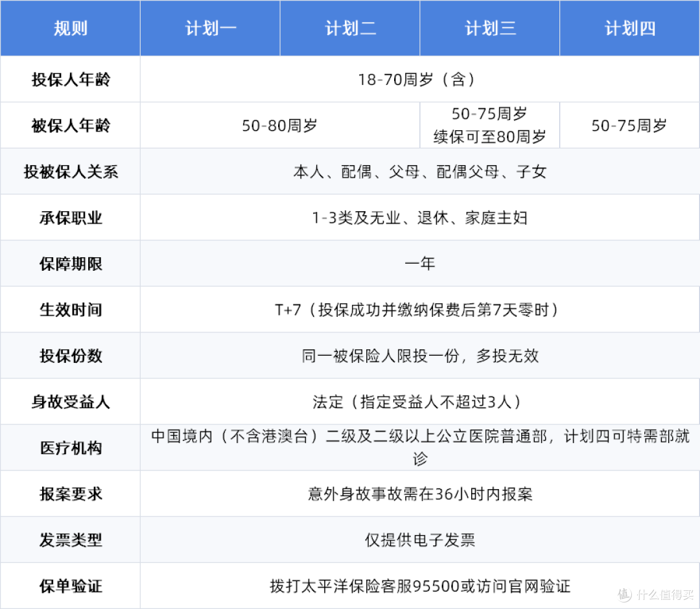The width and height of the screenshot is (700, 609).
Task: Click the 意外身故事故需在36小时内报案 value
Action: [419, 494]
